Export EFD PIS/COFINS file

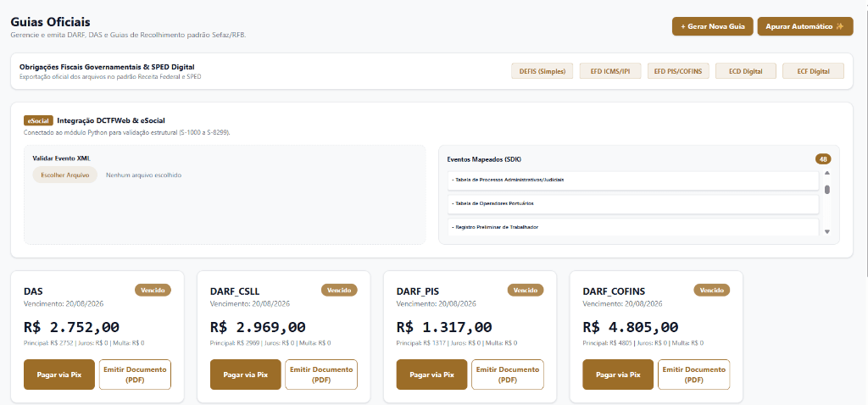click(678, 71)
